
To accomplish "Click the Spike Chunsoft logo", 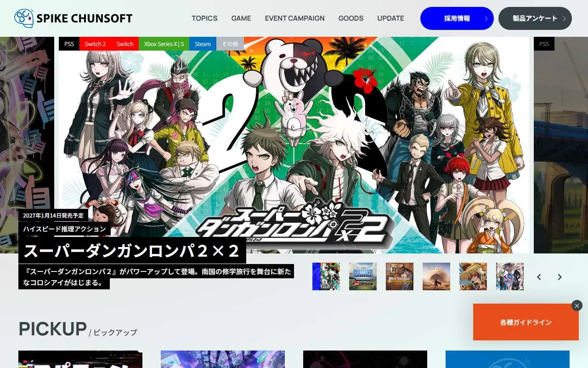I will tap(73, 18).
